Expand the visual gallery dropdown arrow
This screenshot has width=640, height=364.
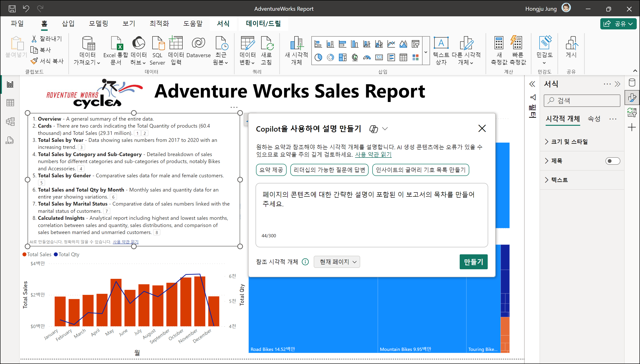coord(426,52)
